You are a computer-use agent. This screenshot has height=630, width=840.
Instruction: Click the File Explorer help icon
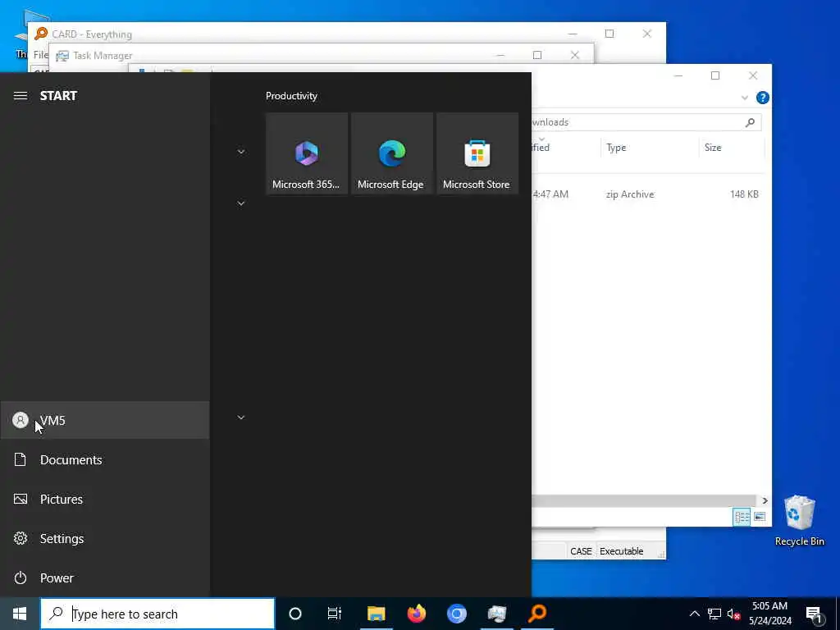point(762,98)
